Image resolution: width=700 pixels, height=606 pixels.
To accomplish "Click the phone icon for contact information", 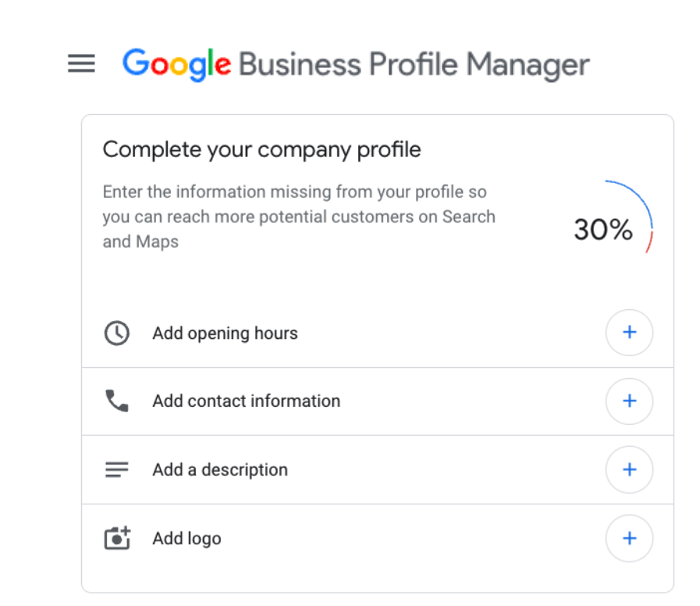I will coord(117,401).
